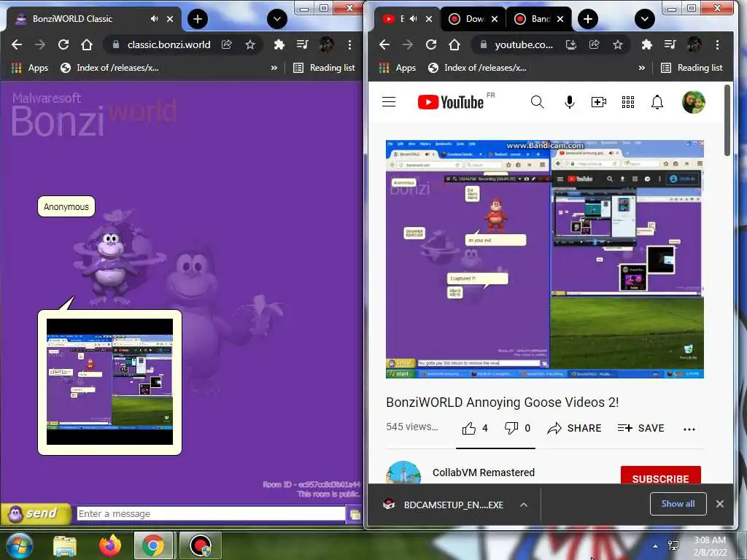Open profile avatar in the BonziWORLD window
Screen dimensions: 747x560
326,44
